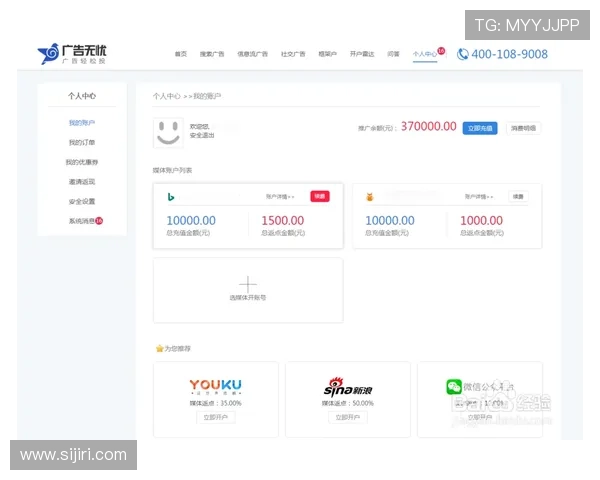Click the plus icon to add a media account

coord(248,284)
